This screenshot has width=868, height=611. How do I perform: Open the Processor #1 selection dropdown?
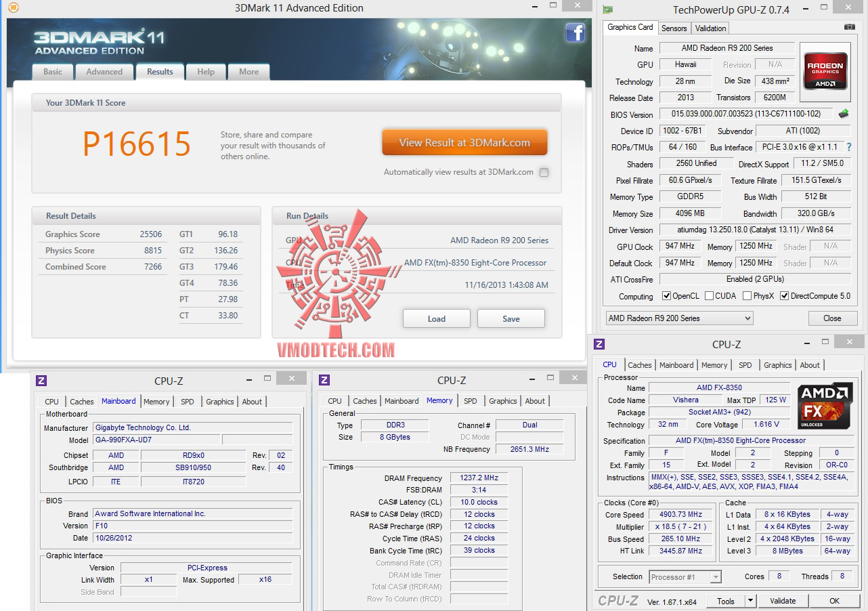click(x=685, y=577)
